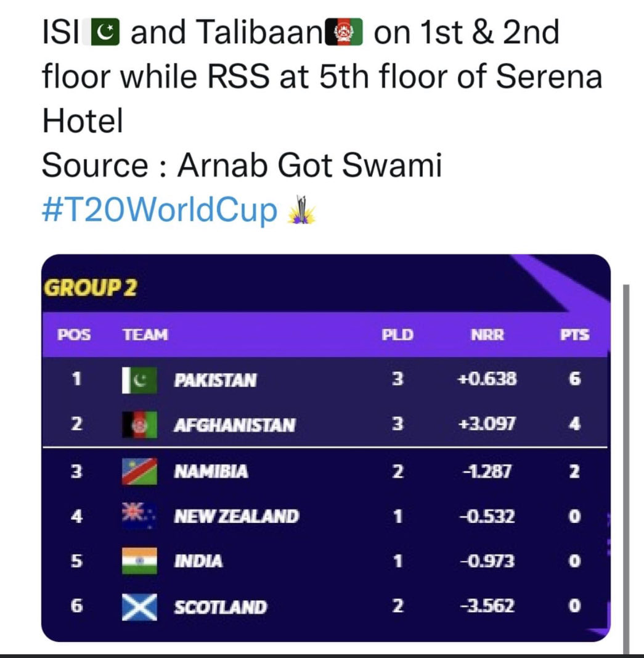Click the GROUP 2 heading

click(x=90, y=288)
